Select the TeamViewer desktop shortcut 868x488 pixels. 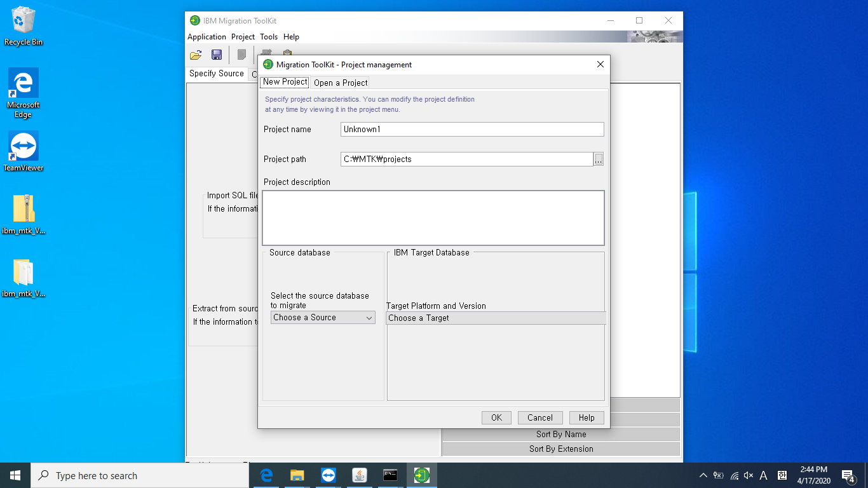(24, 151)
